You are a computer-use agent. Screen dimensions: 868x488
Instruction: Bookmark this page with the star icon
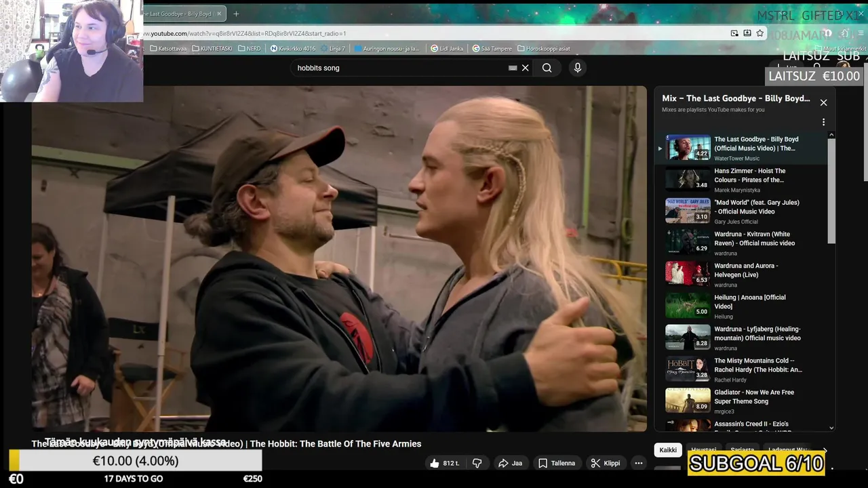760,33
